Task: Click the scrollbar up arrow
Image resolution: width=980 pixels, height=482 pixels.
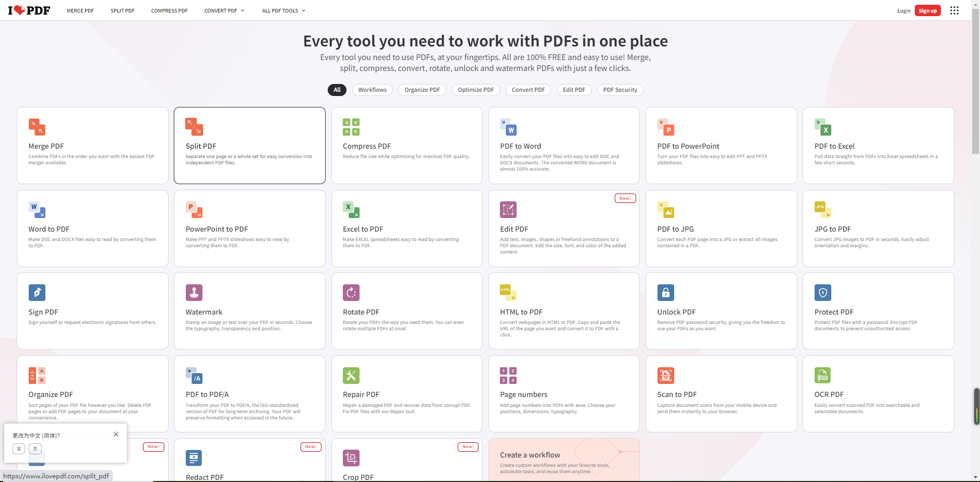Action: click(x=975, y=4)
